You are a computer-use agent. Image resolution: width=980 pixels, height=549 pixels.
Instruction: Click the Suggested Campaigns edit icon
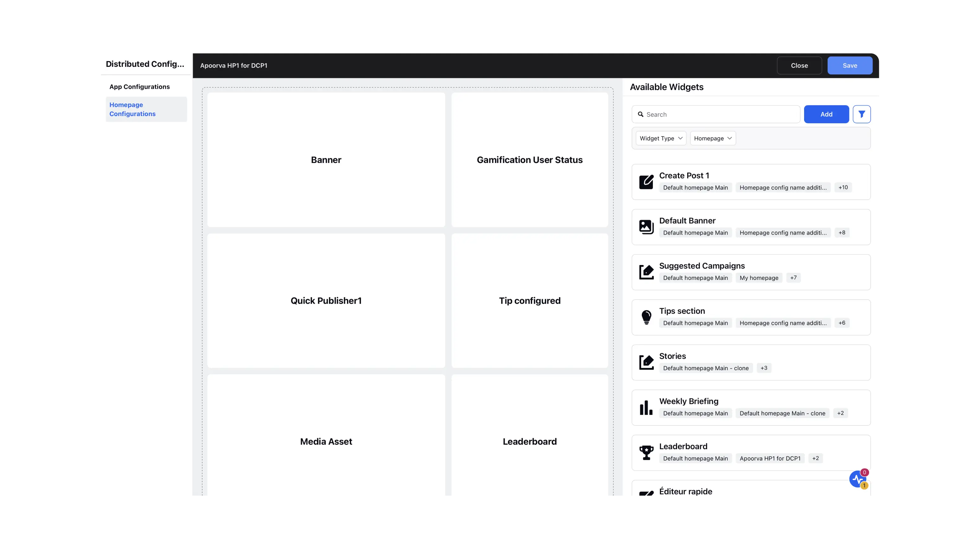click(x=646, y=272)
